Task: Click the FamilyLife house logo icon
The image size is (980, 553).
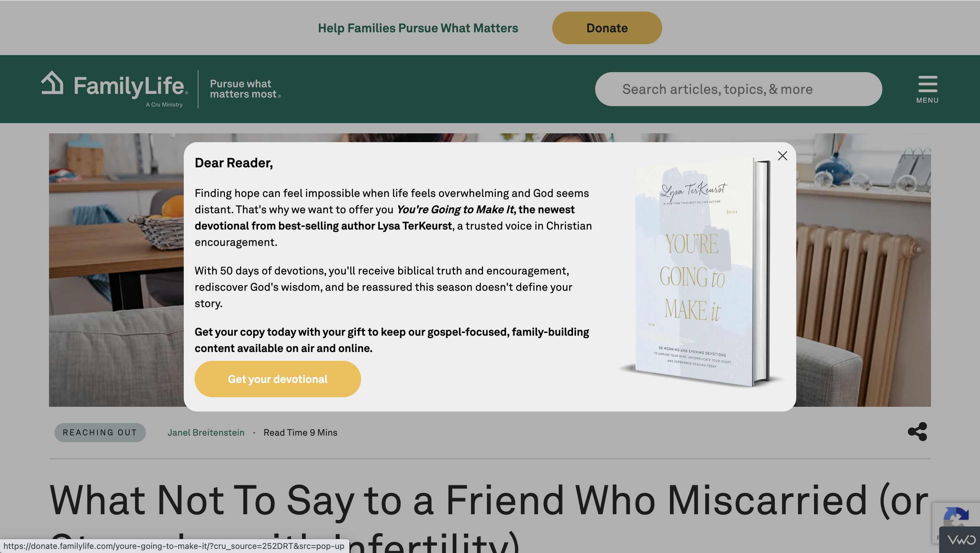Action: coord(52,82)
